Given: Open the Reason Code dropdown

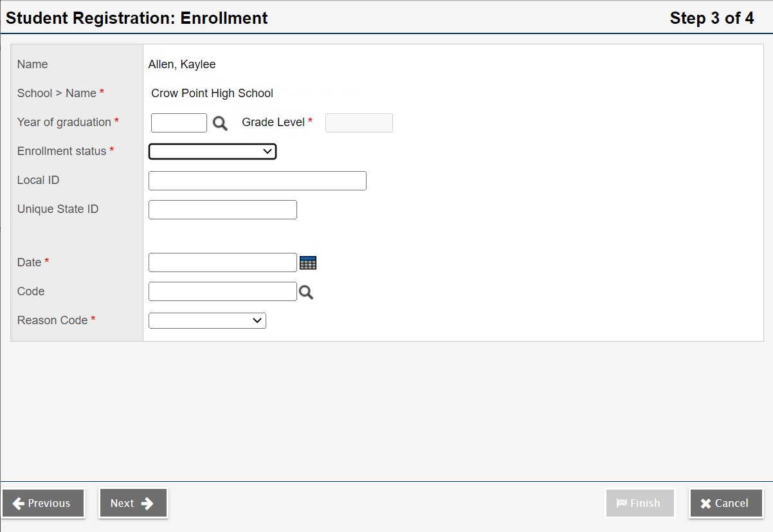Looking at the screenshot, I should (207, 320).
